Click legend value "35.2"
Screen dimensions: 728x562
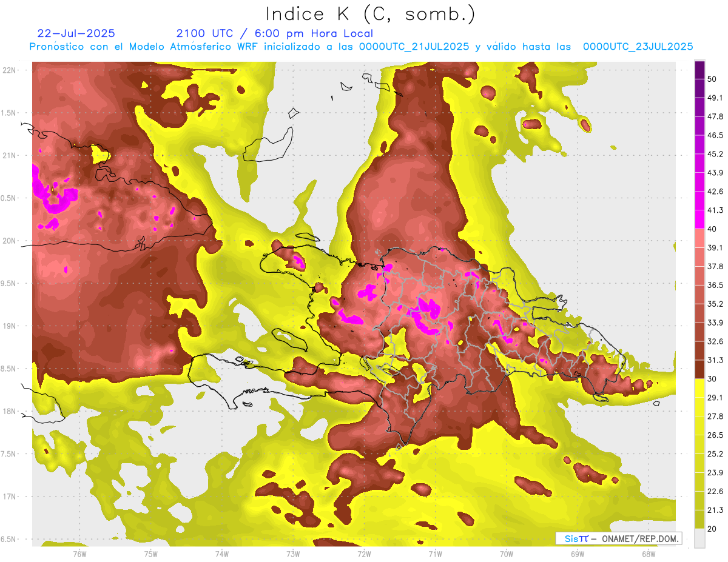coord(715,304)
